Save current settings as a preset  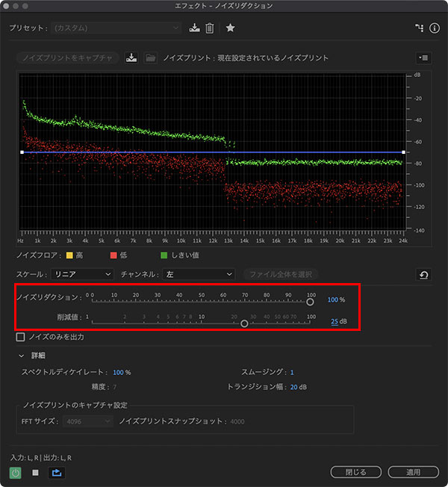tap(194, 28)
